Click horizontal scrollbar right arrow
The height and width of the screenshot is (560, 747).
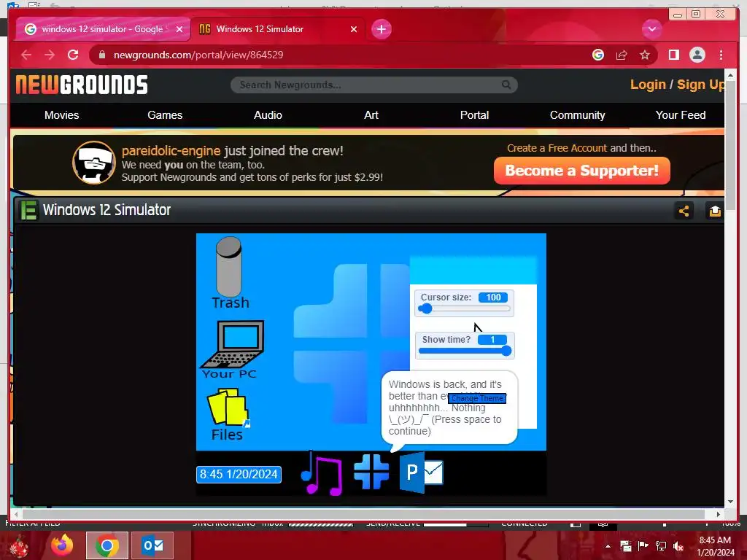tap(719, 514)
